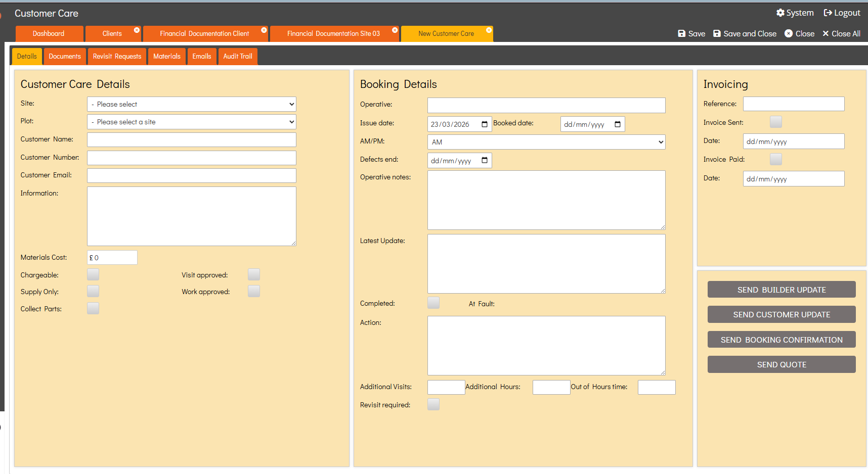This screenshot has height=474, width=868.
Task: Focus the Customer Number field
Action: 192,158
